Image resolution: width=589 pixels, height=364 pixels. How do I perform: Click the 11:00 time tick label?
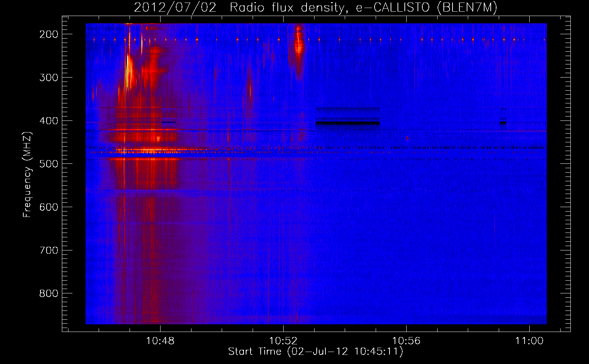click(x=529, y=341)
